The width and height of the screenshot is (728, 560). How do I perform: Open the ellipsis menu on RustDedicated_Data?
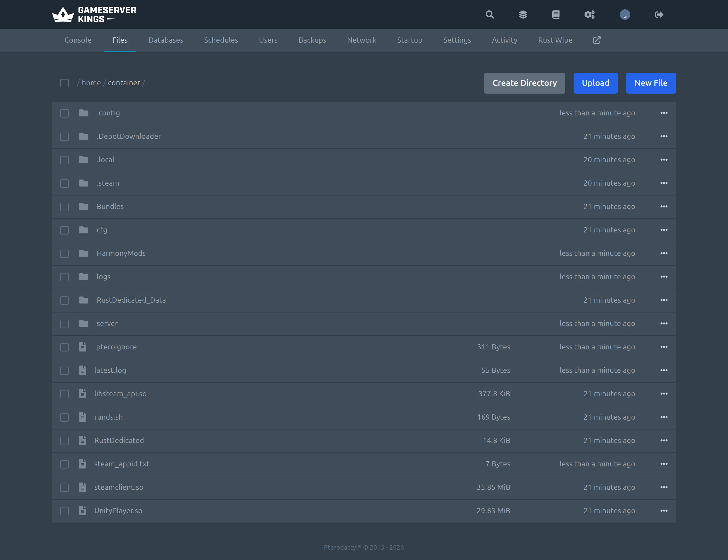point(664,300)
